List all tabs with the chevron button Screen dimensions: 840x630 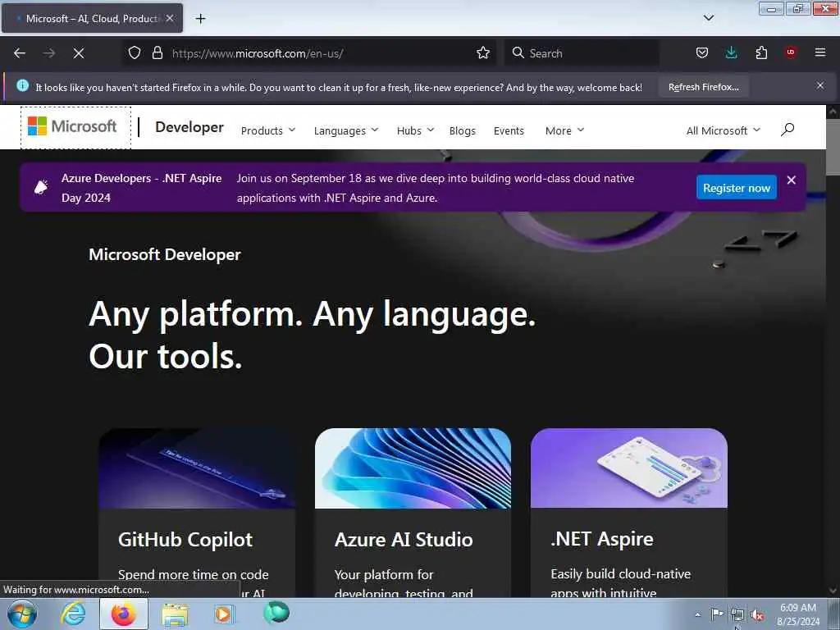[x=709, y=18]
